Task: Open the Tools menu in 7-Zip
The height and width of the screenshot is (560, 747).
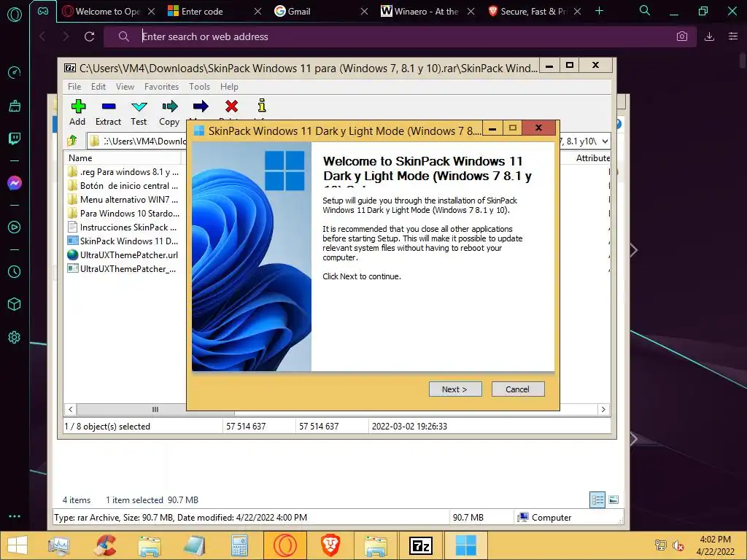Action: pos(199,87)
